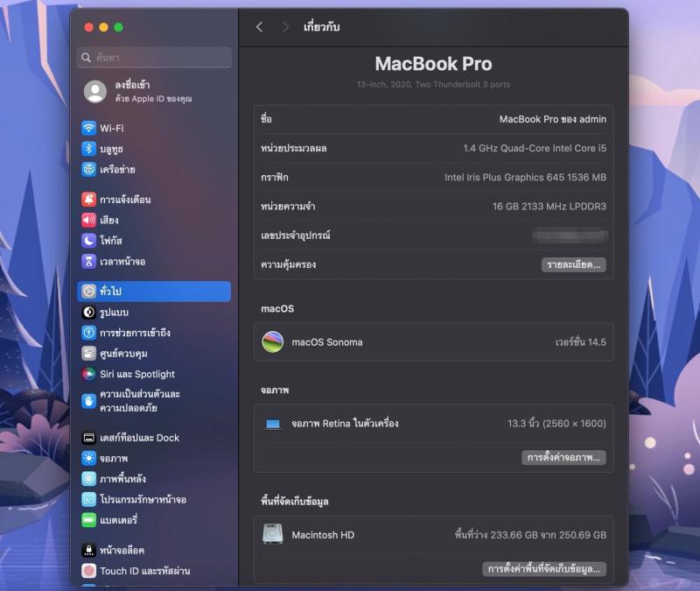Select Network (เครือข่าย) in sidebar
700x591 pixels.
[154, 169]
